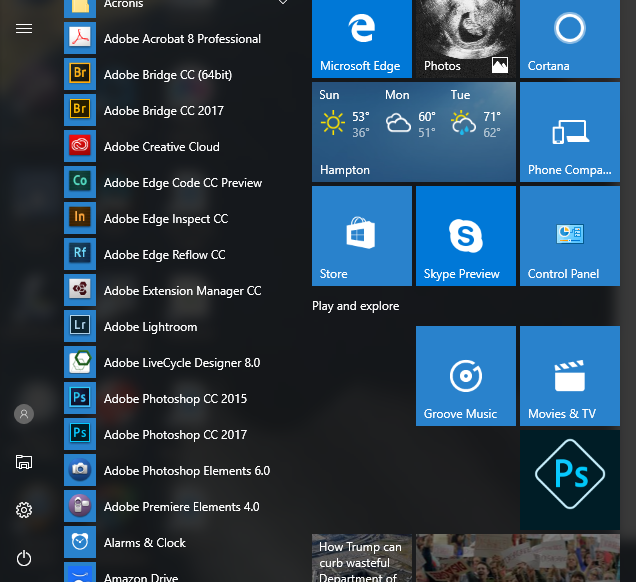
Task: Open the Photoshop Express Ps tile
Action: [x=570, y=480]
